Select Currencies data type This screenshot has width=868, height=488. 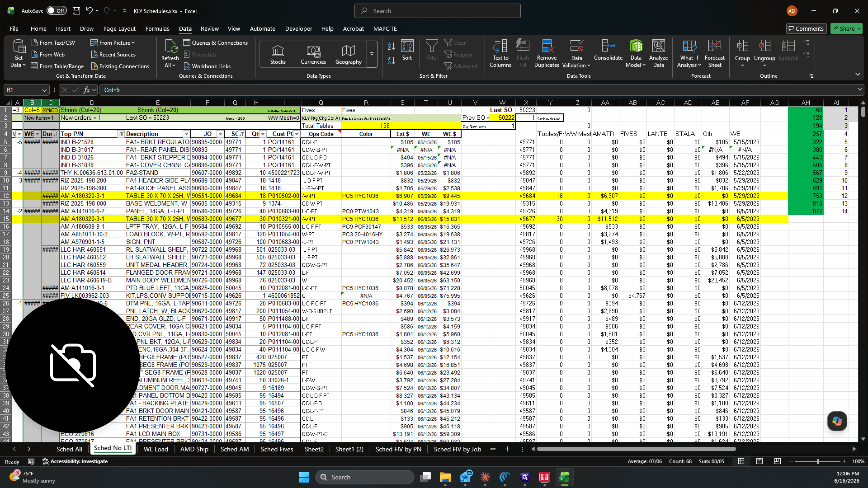coord(313,55)
